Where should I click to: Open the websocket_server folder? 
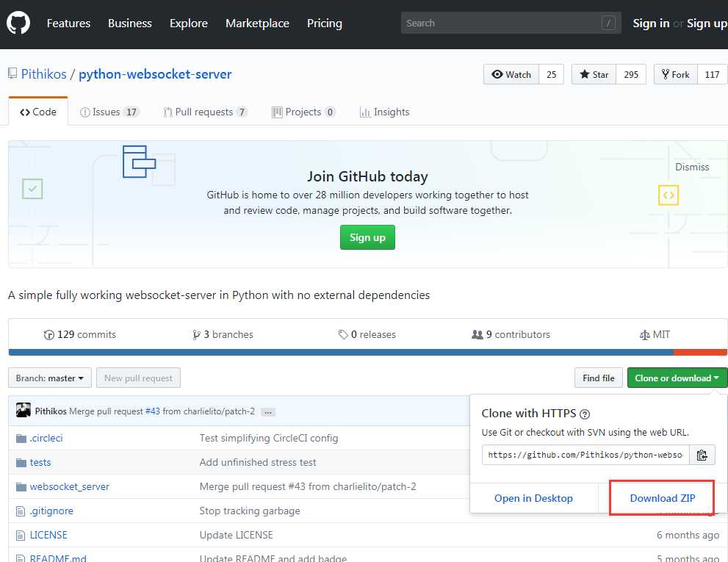[x=70, y=487]
